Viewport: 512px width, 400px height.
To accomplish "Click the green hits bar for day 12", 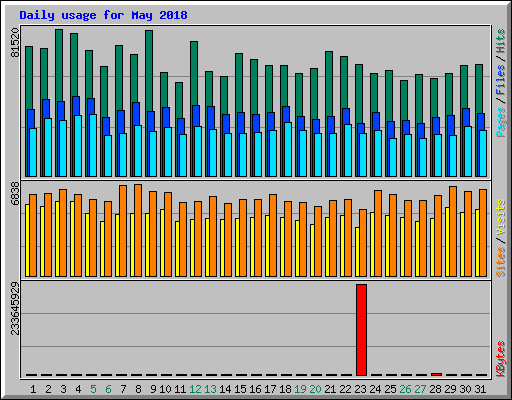I will pos(194,73).
